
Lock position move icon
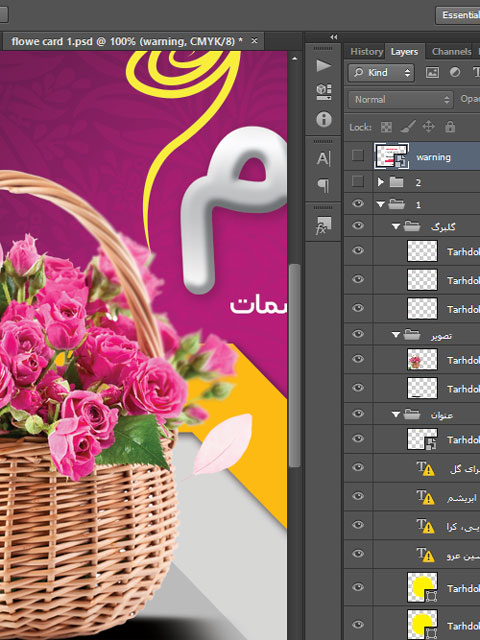(x=429, y=127)
